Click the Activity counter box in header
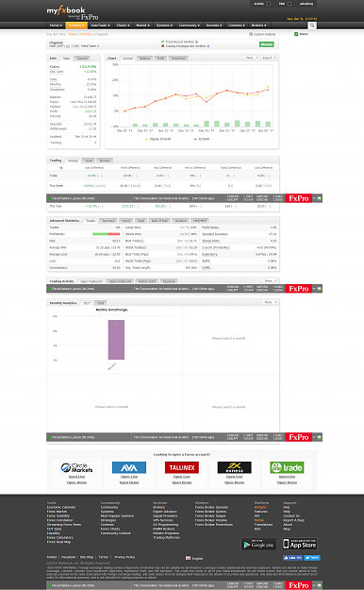Image resolution: width=364 pixels, height=590 pixels. coord(269,4)
